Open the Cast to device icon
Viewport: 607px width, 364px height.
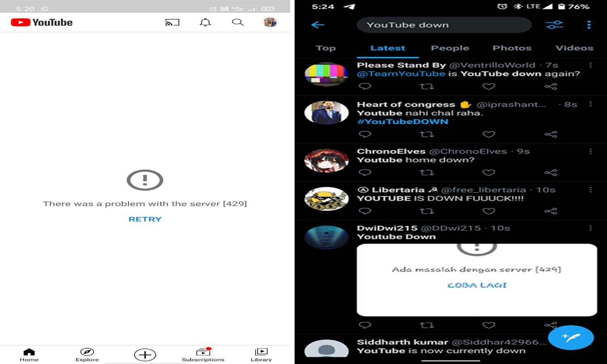coord(172,23)
